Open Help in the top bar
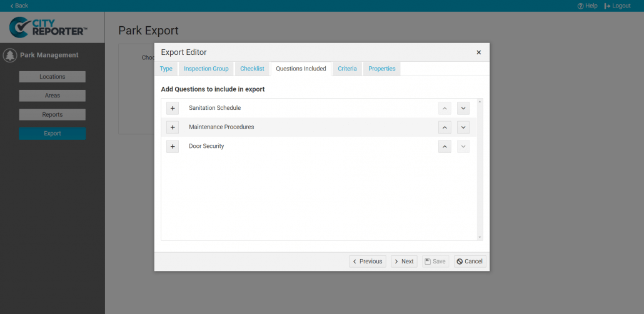The height and width of the screenshot is (314, 644). pos(587,6)
